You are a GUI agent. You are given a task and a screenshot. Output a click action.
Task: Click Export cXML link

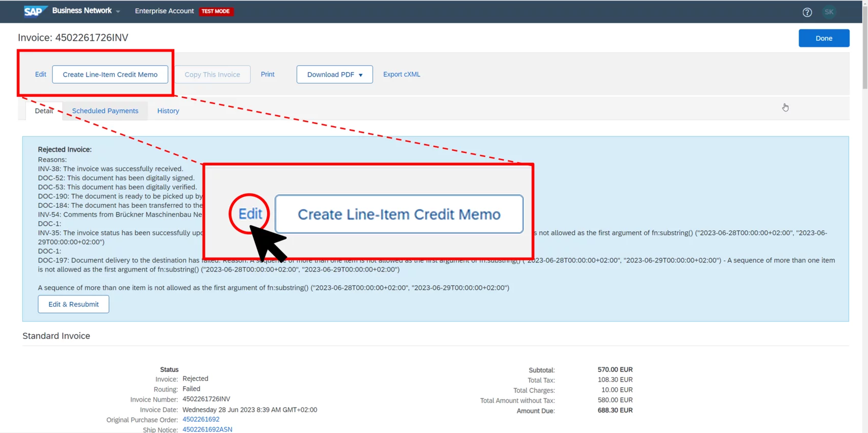tap(402, 74)
